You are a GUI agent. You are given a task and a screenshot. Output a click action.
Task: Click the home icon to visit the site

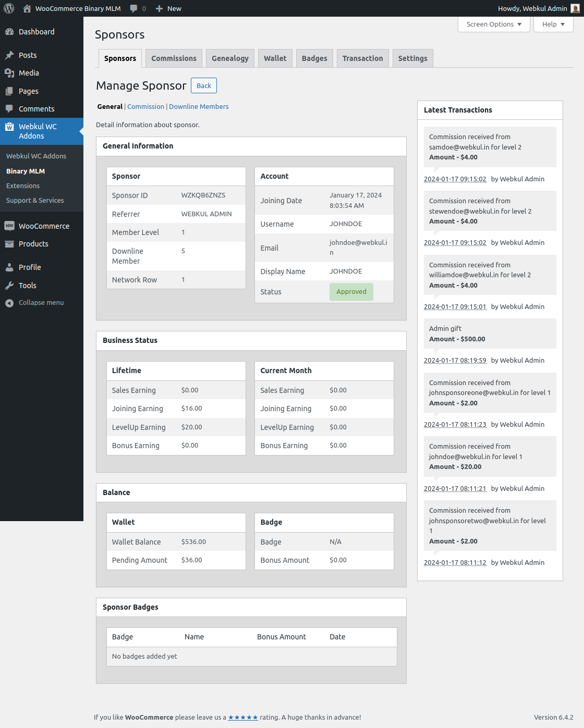[27, 8]
